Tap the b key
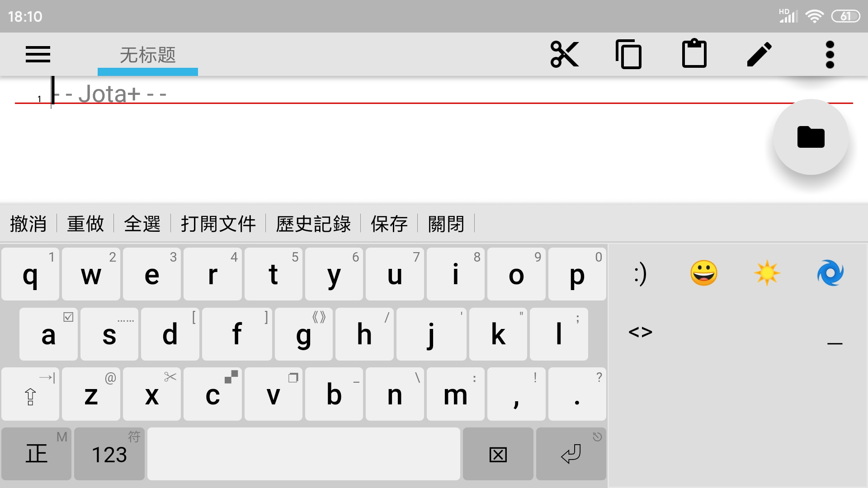Image resolution: width=868 pixels, height=488 pixels. click(x=334, y=394)
